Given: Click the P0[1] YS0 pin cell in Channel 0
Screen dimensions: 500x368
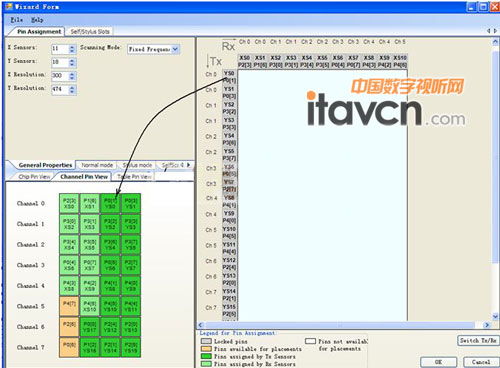Looking at the screenshot, I should [x=110, y=203].
